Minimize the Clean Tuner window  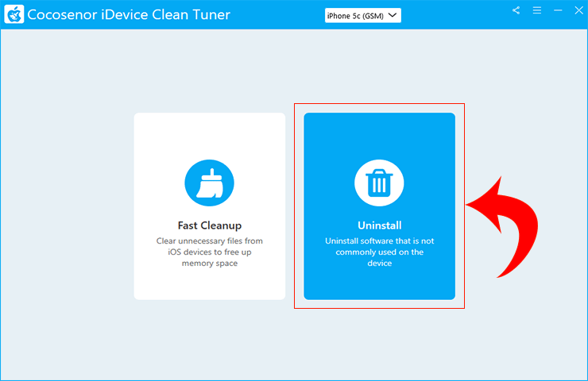point(558,10)
